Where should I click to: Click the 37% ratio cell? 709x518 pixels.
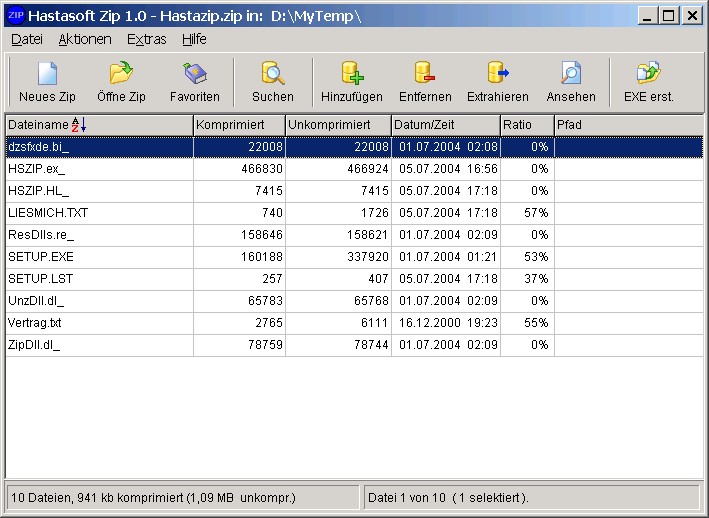pos(536,279)
